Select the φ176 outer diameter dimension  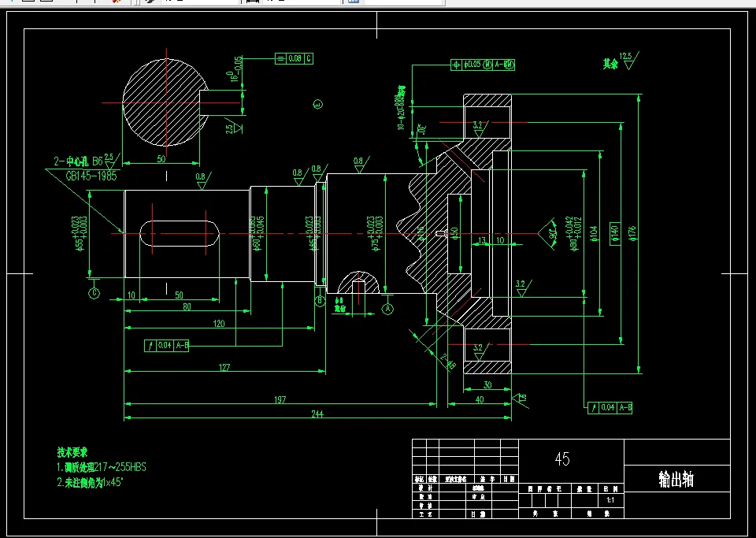click(632, 232)
